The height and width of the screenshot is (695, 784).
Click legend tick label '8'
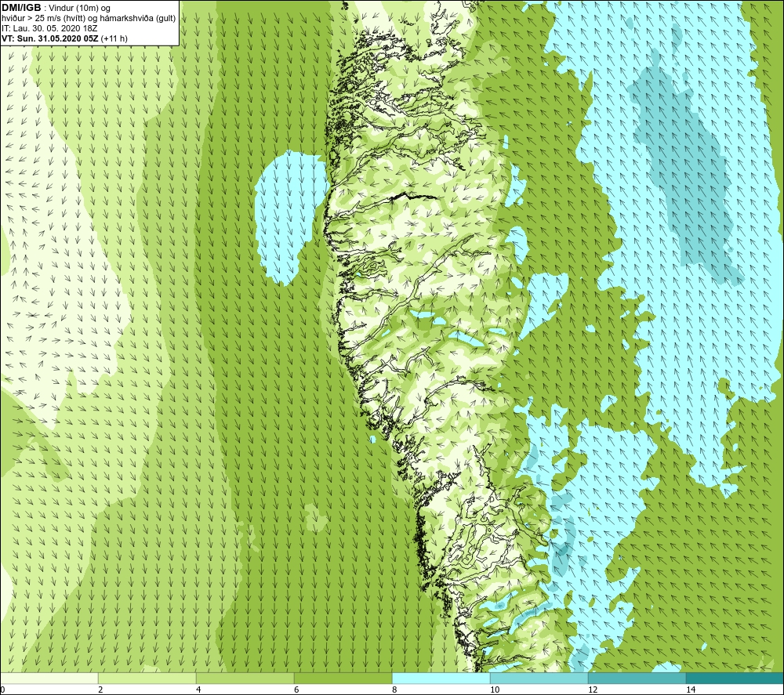(394, 690)
